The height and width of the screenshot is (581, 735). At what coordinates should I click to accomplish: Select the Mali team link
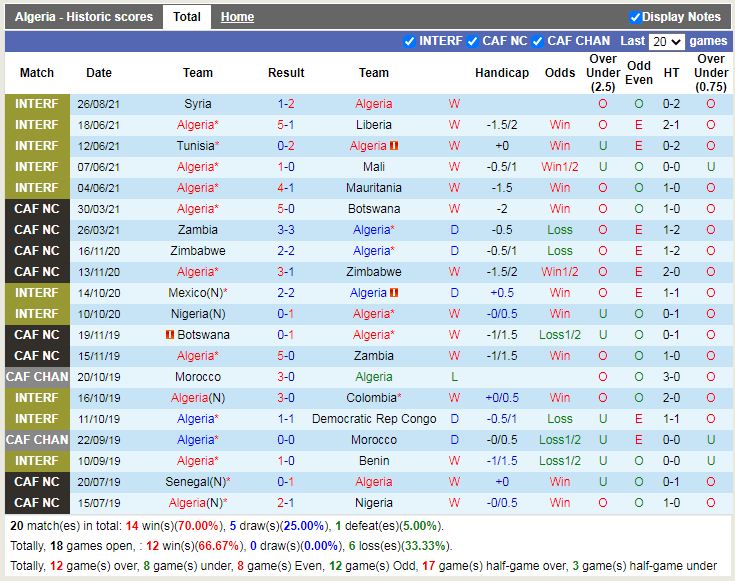tap(373, 167)
